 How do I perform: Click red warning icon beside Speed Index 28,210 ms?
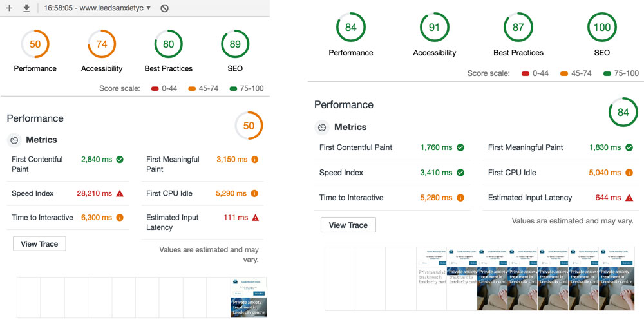[120, 194]
